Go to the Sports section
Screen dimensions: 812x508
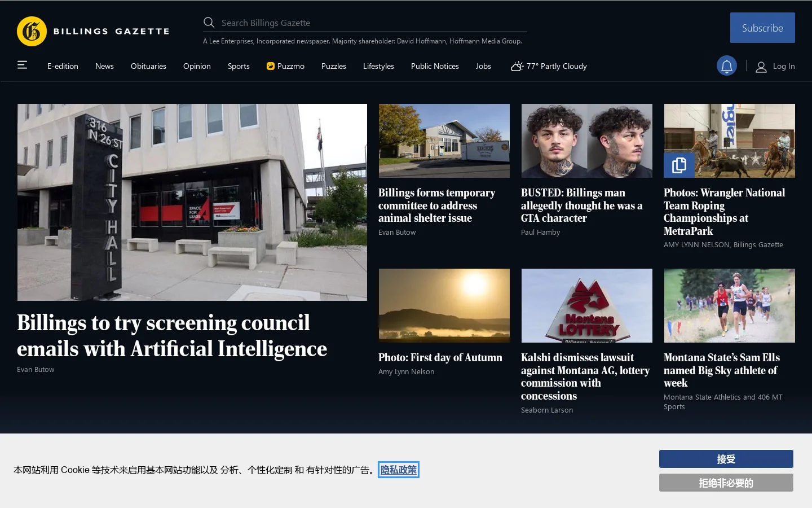(239, 66)
